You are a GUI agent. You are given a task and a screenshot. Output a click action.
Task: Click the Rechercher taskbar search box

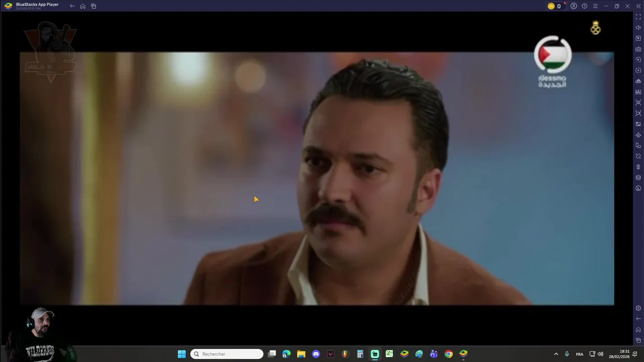[227, 354]
